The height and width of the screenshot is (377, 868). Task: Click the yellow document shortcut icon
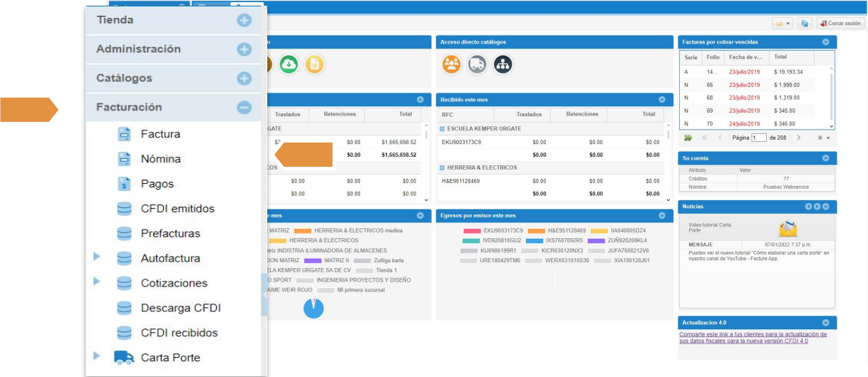[x=314, y=64]
